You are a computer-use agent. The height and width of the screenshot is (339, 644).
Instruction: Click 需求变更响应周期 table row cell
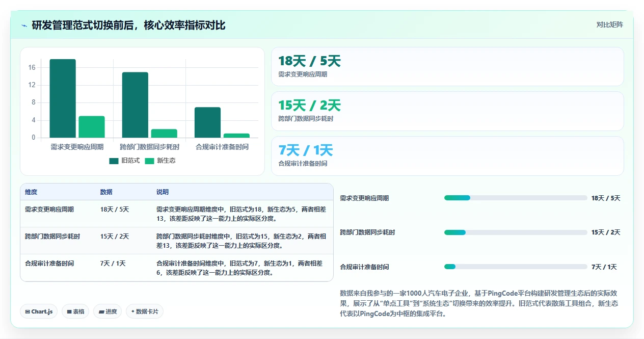pos(49,209)
